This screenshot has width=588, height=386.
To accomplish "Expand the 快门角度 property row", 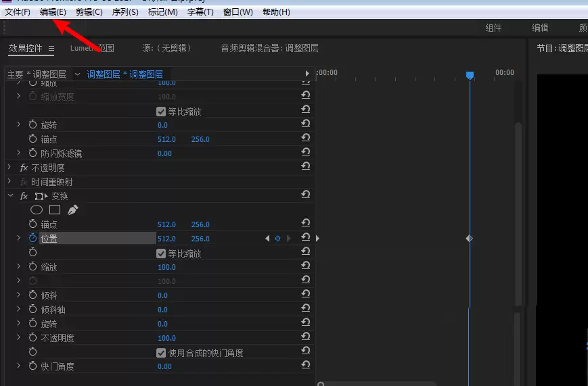I will tap(19, 366).
